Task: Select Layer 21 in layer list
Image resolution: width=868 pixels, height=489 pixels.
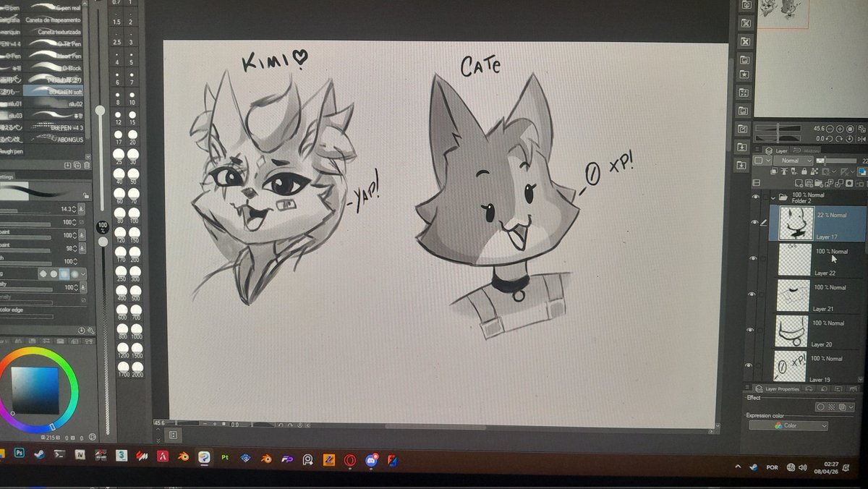Action: click(x=819, y=295)
